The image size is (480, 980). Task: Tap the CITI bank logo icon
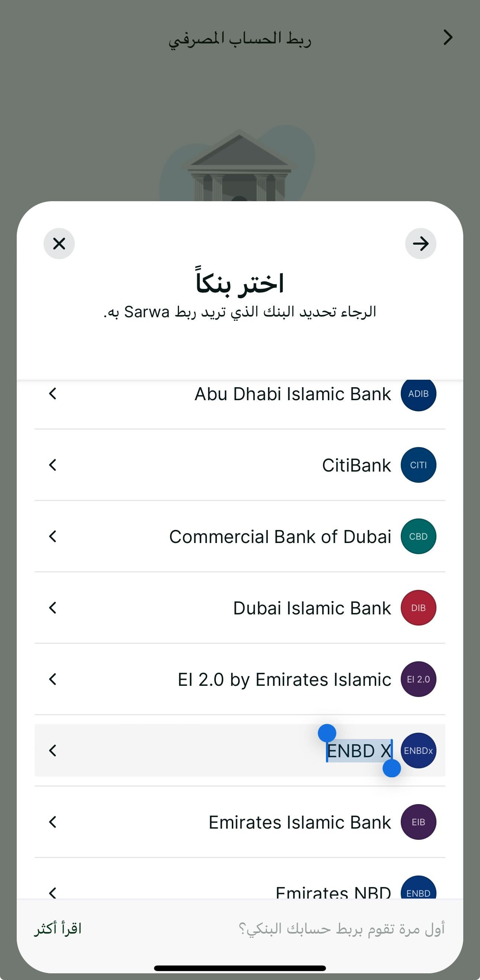pos(418,465)
